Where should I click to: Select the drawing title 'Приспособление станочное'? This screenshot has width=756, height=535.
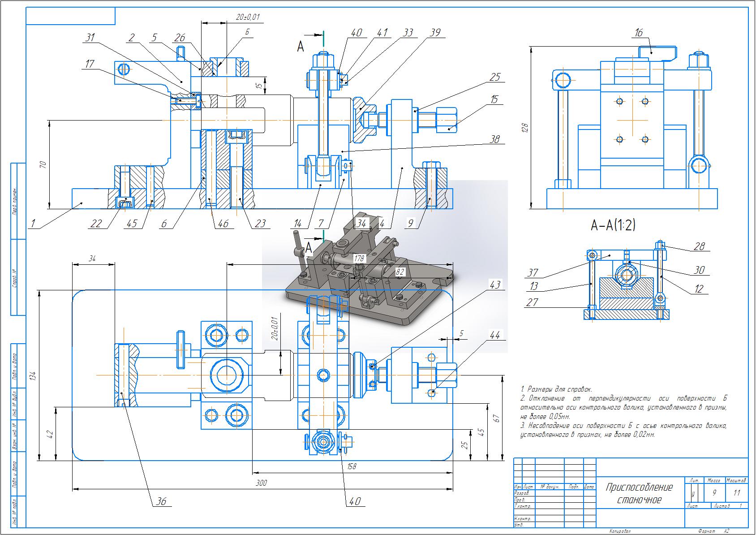(640, 493)
